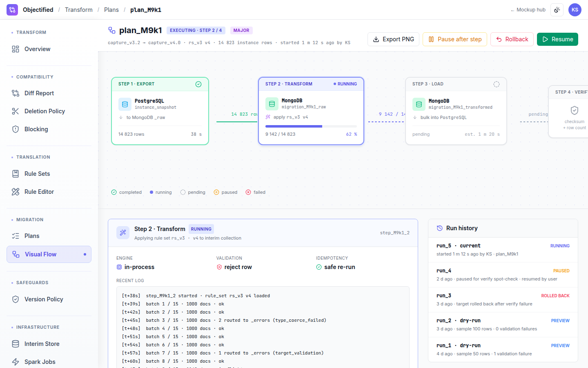
Task: Click the Objectified logo icon
Action: pyautogui.click(x=12, y=10)
